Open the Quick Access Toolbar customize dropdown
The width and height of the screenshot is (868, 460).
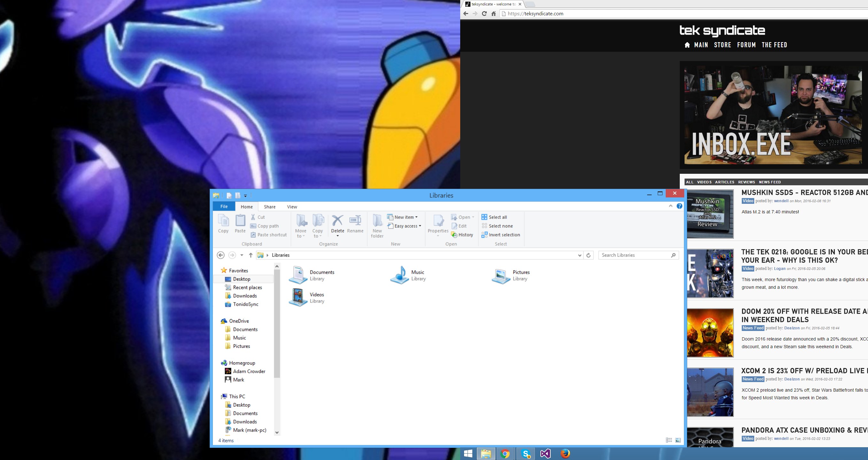pyautogui.click(x=246, y=195)
